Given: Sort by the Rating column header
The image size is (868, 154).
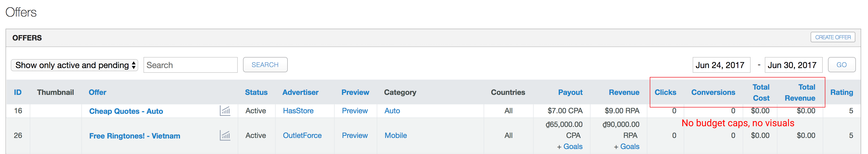Looking at the screenshot, I should click(x=841, y=93).
